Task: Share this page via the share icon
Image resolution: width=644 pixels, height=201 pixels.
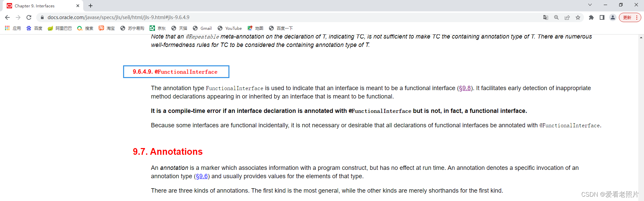Action: point(567,17)
